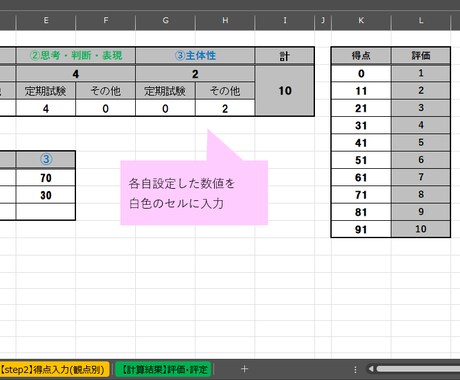Select column E header
This screenshot has width=460, height=380.
click(46, 21)
